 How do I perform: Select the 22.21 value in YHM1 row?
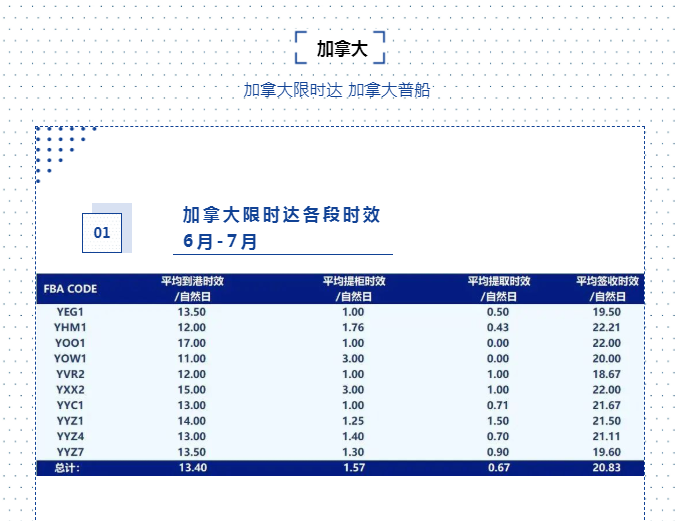pos(607,327)
